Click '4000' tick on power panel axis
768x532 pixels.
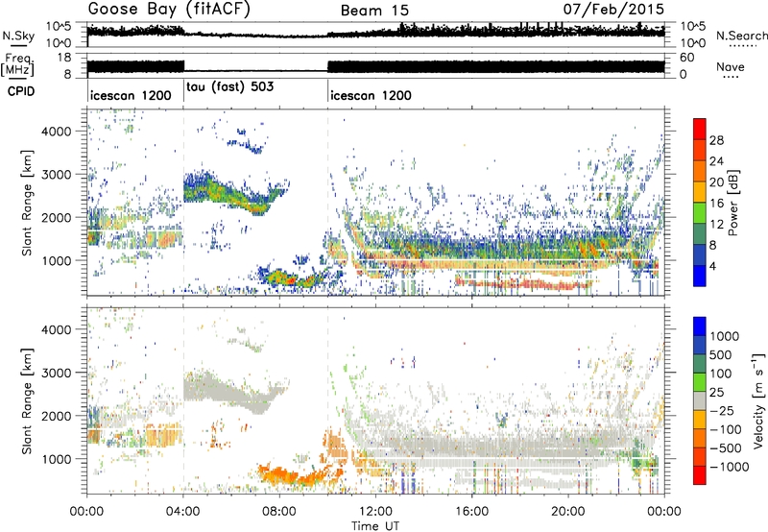point(56,132)
